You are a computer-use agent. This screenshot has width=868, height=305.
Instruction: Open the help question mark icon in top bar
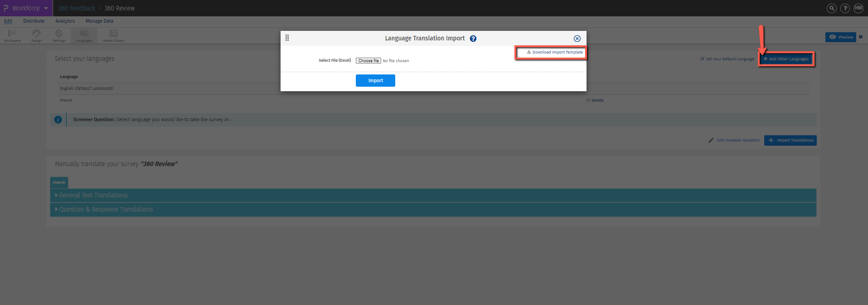(845, 8)
